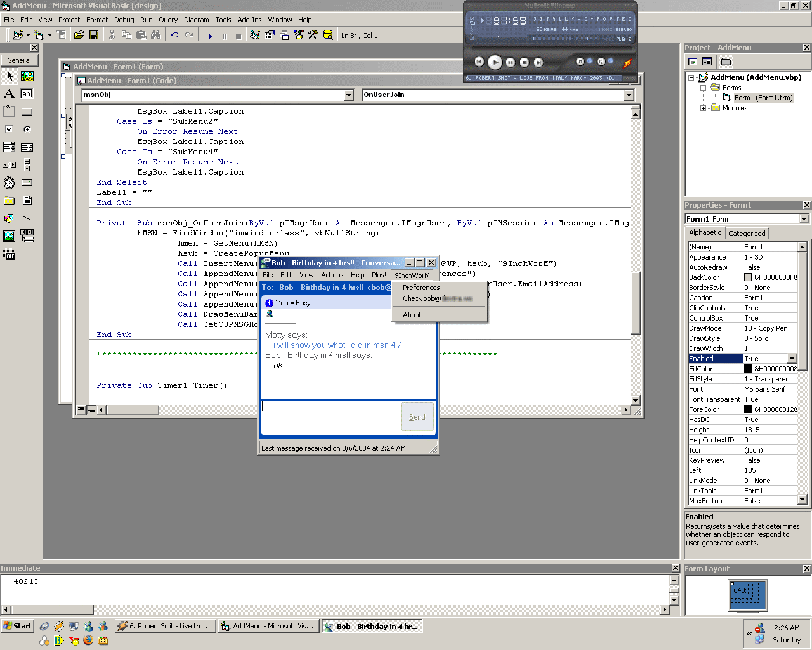Click View Code icon in Project panel

(693, 62)
